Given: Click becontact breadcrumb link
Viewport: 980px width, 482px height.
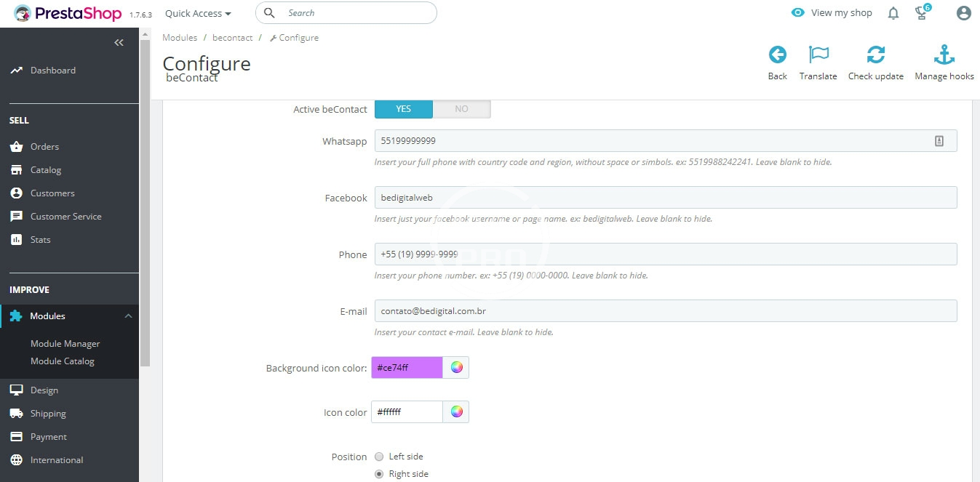Looking at the screenshot, I should (232, 38).
